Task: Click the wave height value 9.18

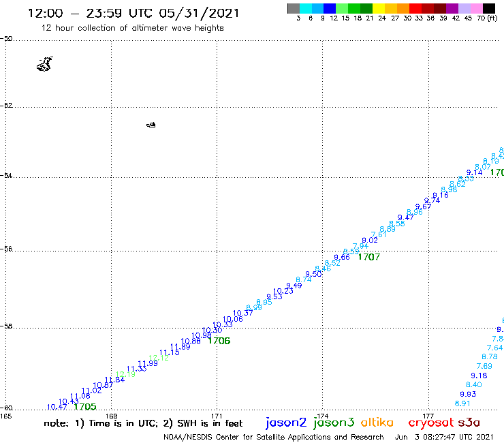Action: (479, 376)
